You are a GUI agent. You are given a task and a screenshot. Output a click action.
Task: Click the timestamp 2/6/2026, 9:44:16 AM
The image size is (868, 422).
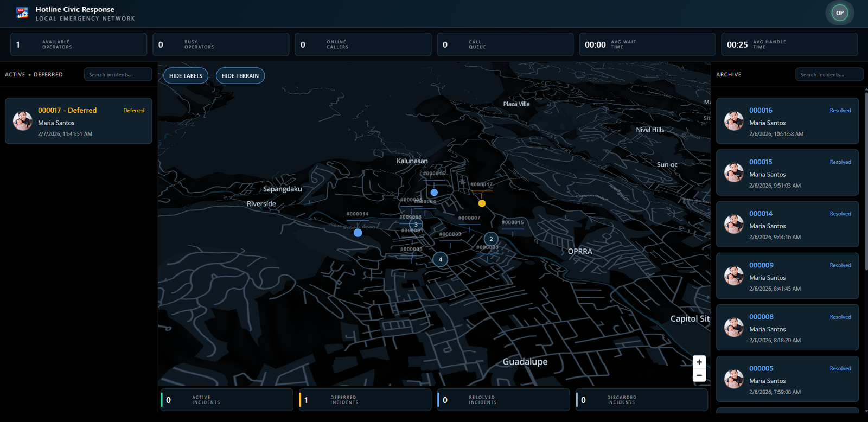click(775, 237)
